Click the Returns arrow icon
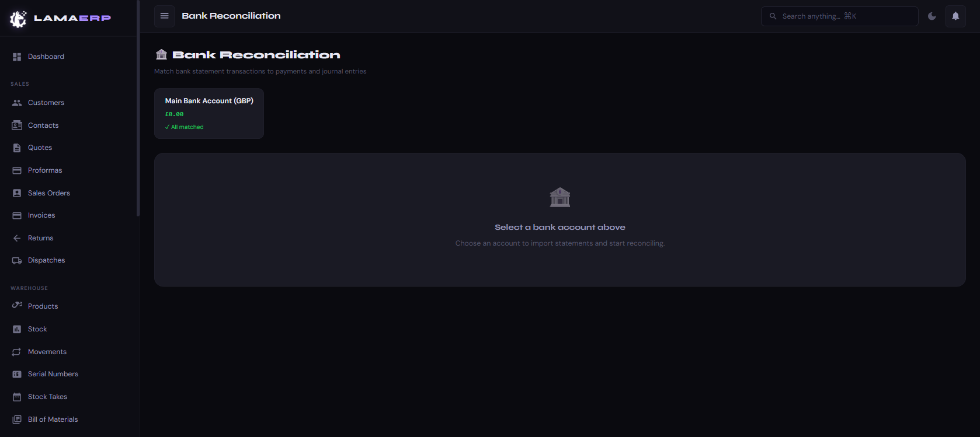Viewport: 980px width, 437px height. point(17,238)
